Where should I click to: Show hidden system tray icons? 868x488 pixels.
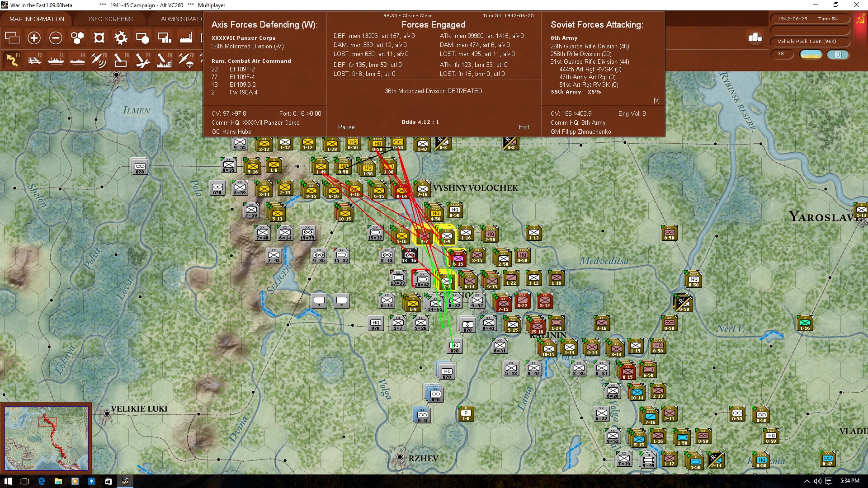click(x=807, y=481)
